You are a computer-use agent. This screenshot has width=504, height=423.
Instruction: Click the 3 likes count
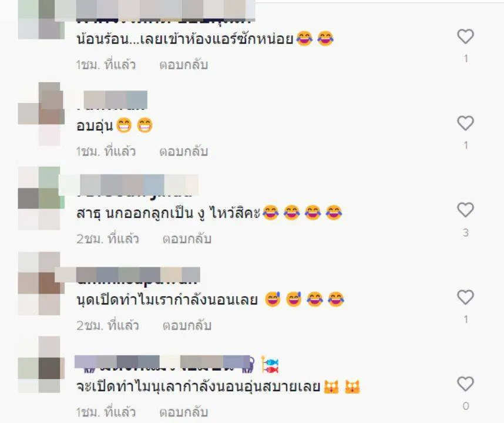pos(465,233)
